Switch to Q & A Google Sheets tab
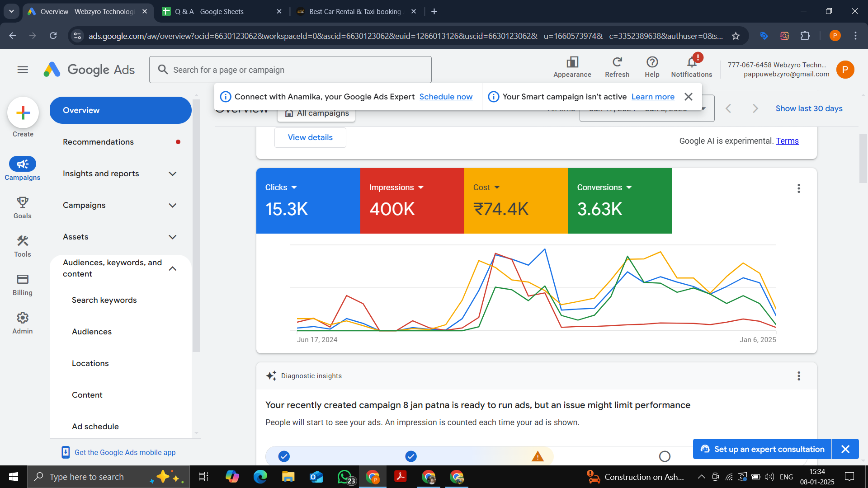The height and width of the screenshot is (488, 868). 222,11
